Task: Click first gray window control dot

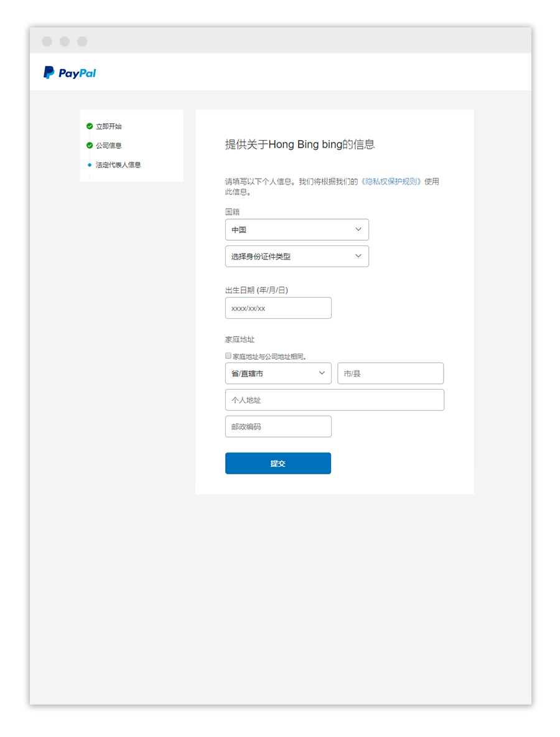Action: point(47,41)
